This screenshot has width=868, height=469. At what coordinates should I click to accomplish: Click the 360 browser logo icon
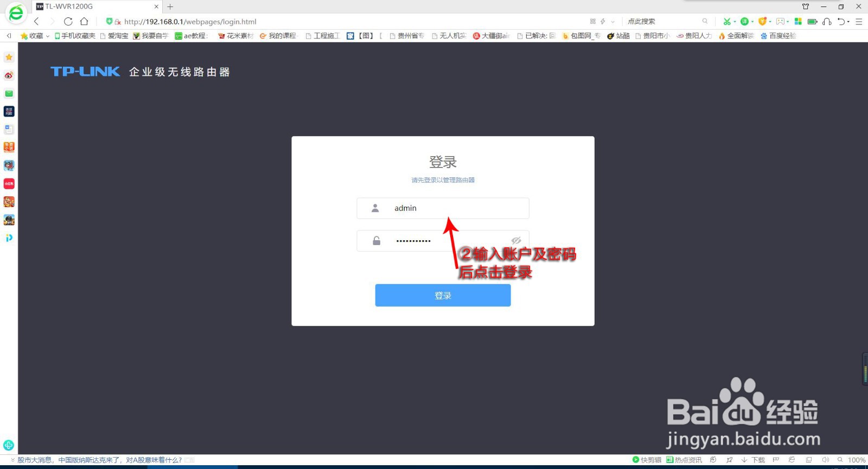(x=16, y=13)
